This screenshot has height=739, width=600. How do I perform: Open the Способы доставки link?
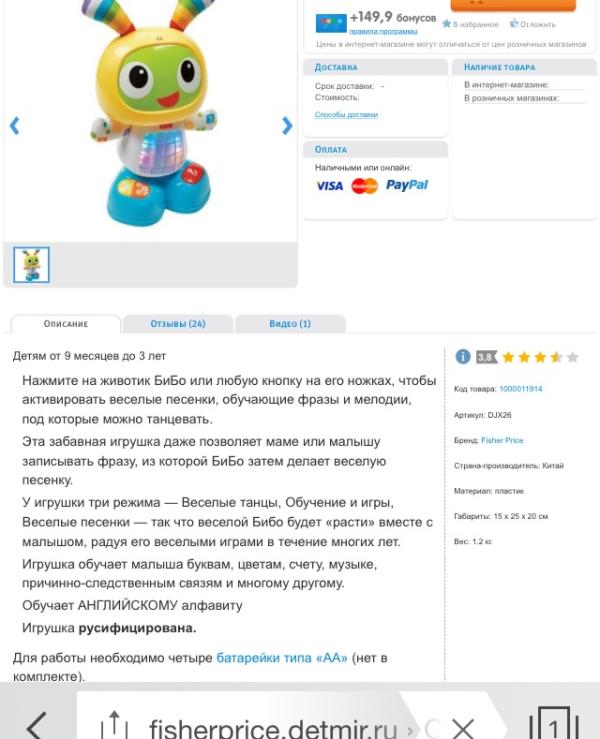coord(346,115)
